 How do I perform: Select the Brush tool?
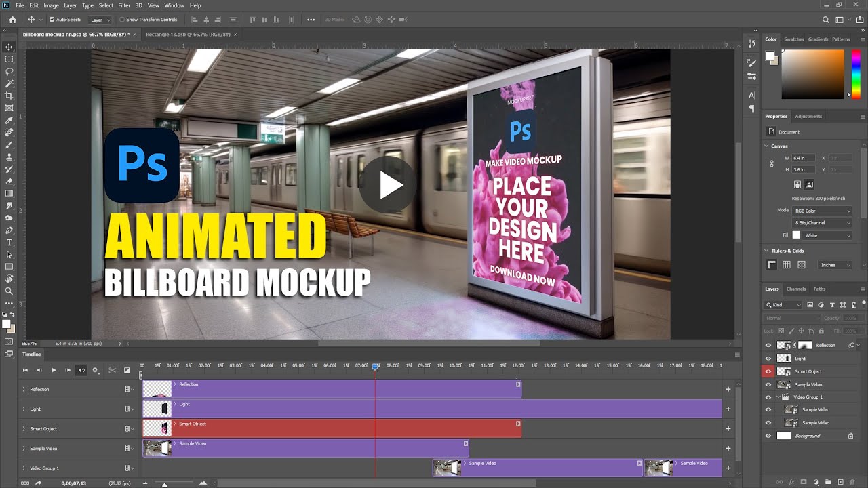[x=9, y=144]
